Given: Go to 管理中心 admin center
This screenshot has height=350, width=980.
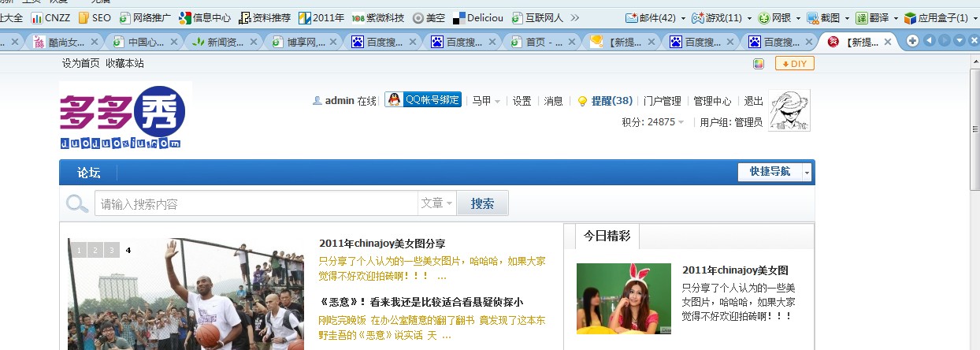Looking at the screenshot, I should 713,101.
